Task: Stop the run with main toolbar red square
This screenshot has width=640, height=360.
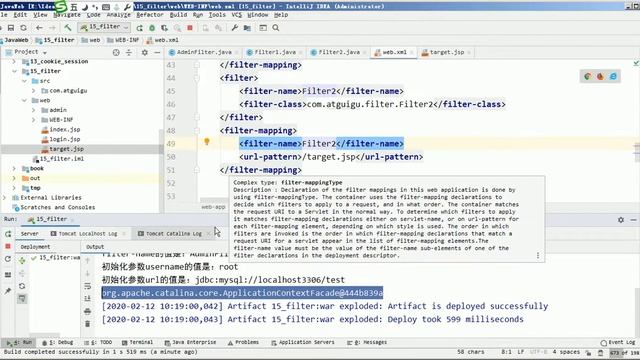Action: [x=190, y=28]
